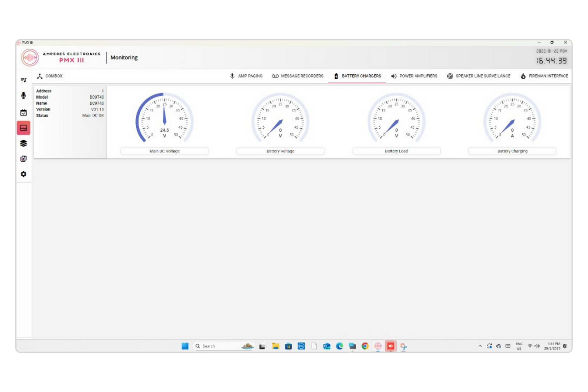This screenshot has height=392, width=588.
Task: Open the Dell app in the taskbar
Action: pyautogui.click(x=301, y=346)
